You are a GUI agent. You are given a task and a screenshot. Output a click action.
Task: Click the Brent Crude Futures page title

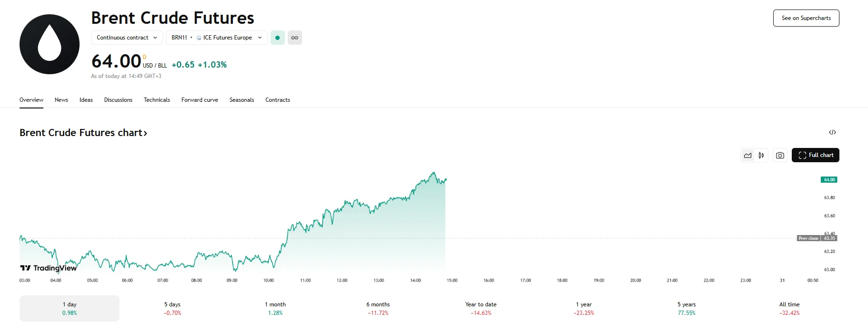coord(173,18)
